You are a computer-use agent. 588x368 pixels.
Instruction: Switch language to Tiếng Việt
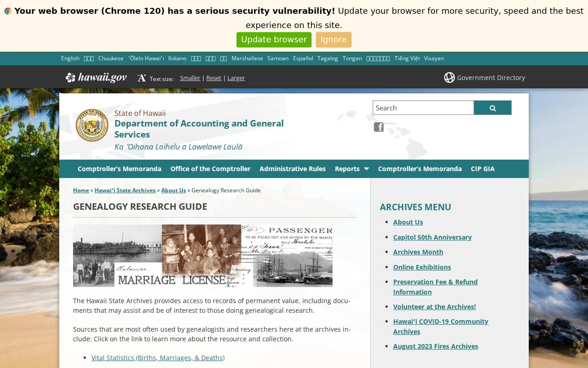pos(407,58)
